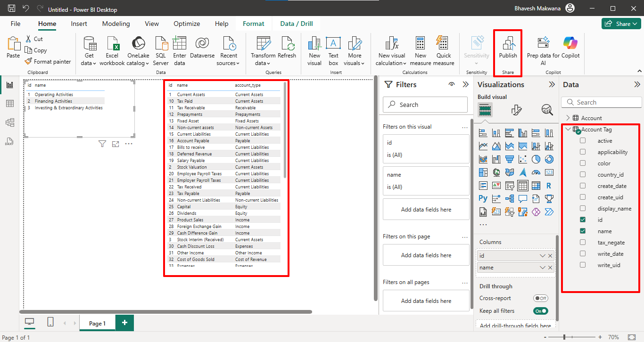Image resolution: width=644 pixels, height=342 pixels.
Task: Open DAX query view in left sidebar
Action: 9,141
